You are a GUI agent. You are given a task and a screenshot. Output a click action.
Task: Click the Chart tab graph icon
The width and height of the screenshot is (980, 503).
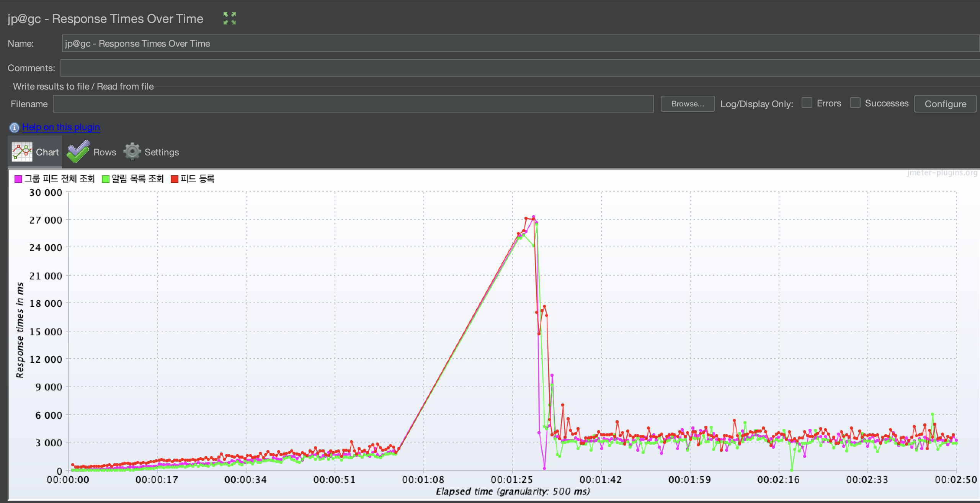(x=22, y=152)
